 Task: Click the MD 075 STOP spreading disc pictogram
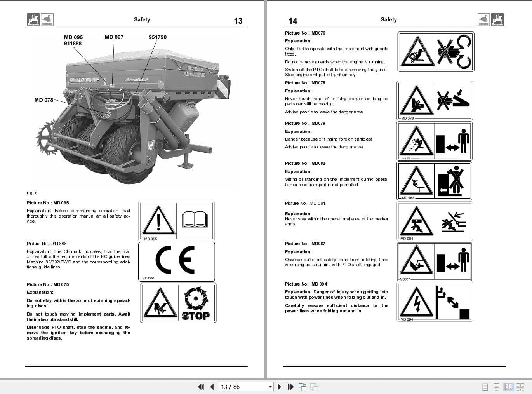(x=178, y=303)
